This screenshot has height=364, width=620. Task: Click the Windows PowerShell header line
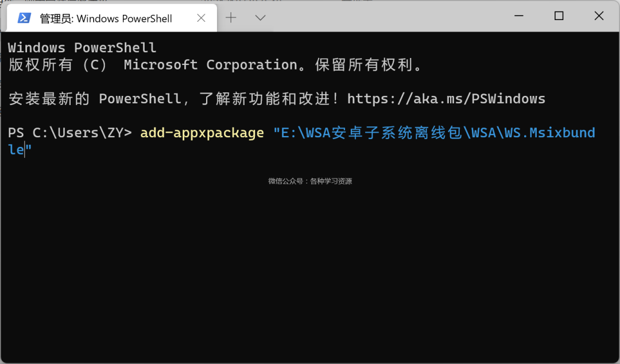[82, 48]
